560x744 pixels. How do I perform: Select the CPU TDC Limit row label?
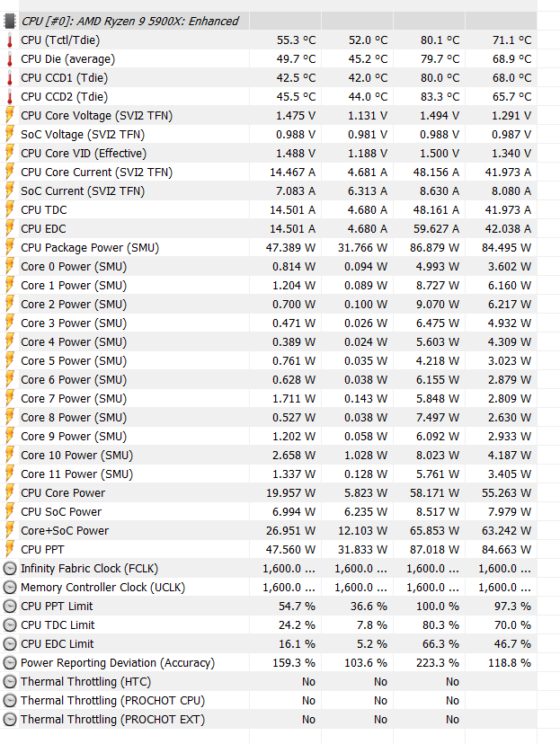58,624
